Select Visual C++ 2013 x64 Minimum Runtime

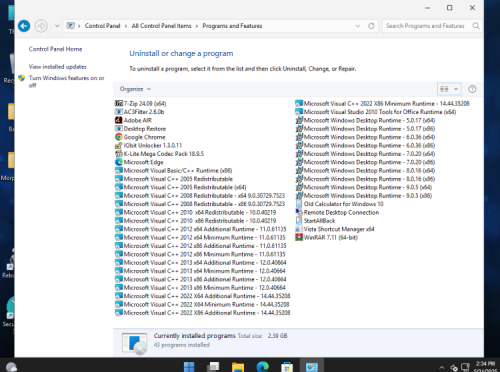tap(200, 271)
